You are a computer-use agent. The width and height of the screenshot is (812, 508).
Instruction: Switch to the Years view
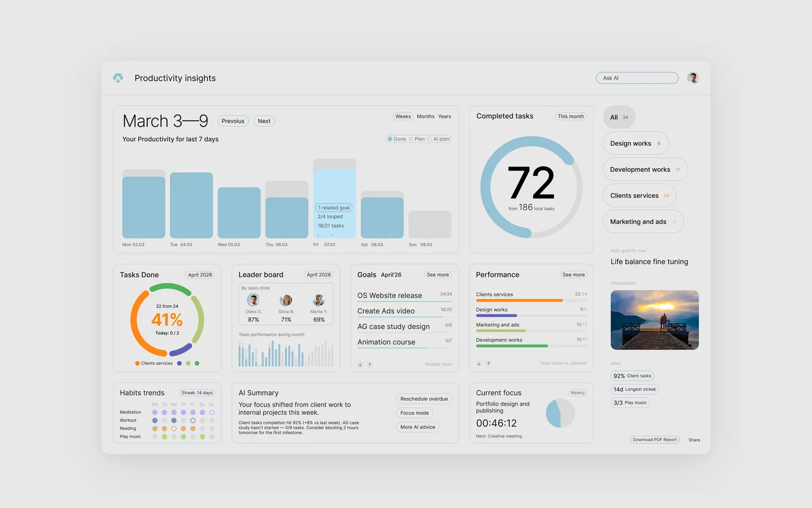tap(445, 116)
